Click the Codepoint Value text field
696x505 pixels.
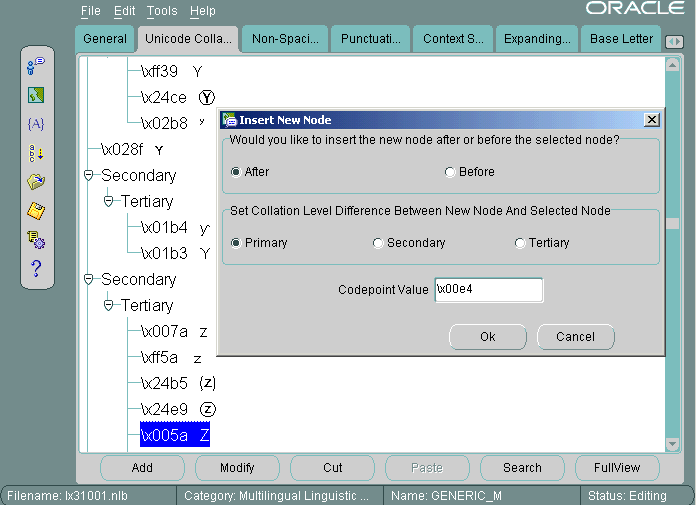tap(489, 290)
